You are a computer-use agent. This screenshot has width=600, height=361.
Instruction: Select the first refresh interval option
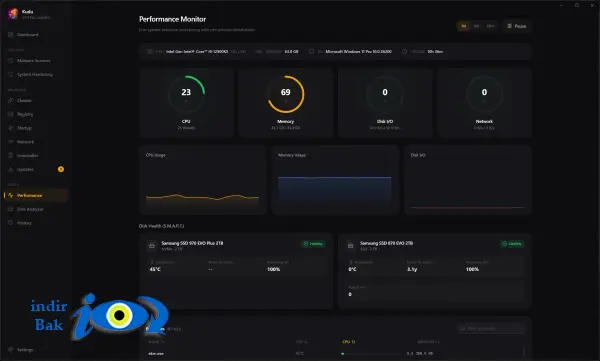pyautogui.click(x=464, y=26)
